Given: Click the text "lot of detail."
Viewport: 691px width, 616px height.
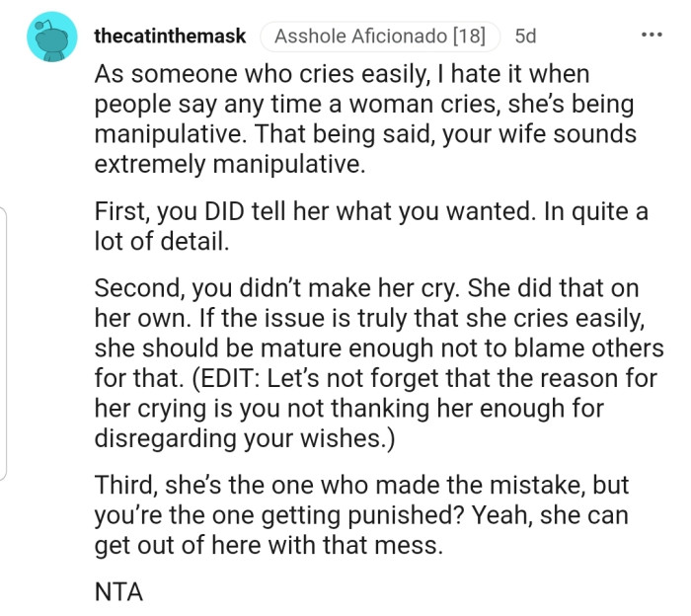Looking at the screenshot, I should [165, 241].
